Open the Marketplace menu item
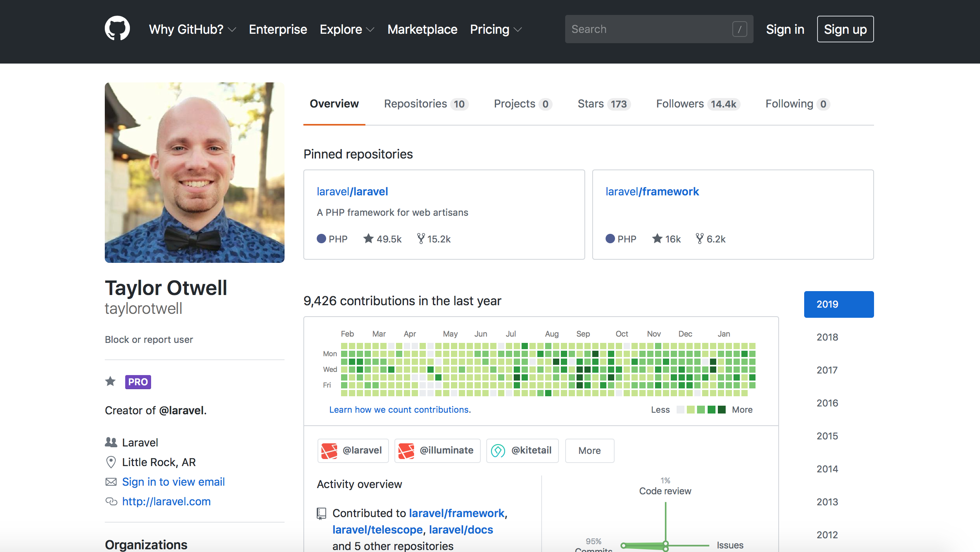Screen dimensions: 980x552 click(422, 29)
